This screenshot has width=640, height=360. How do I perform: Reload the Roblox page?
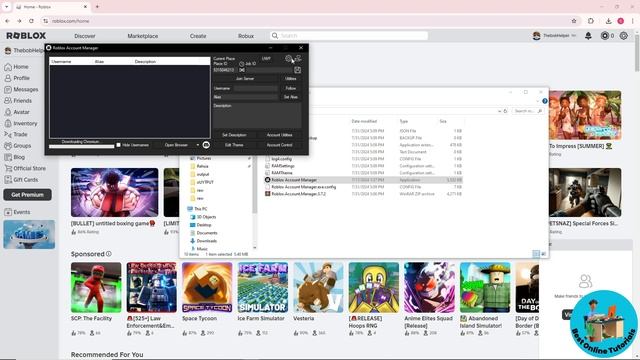31,21
